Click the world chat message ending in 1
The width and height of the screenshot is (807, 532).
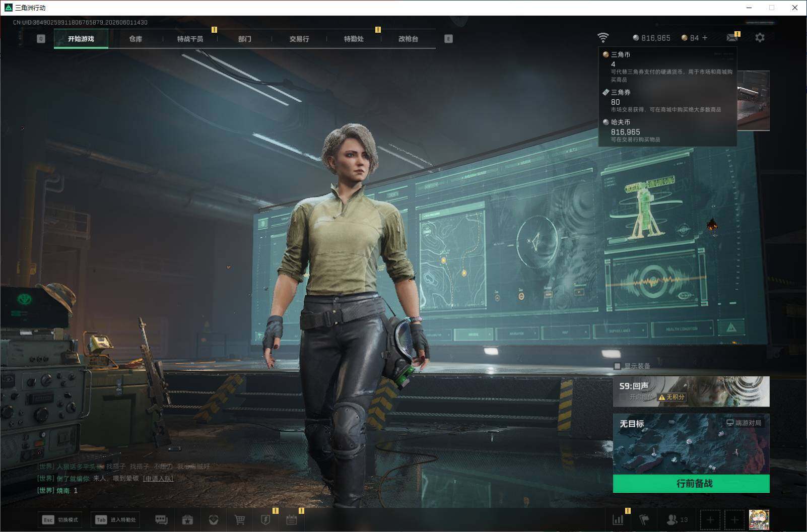[57, 491]
